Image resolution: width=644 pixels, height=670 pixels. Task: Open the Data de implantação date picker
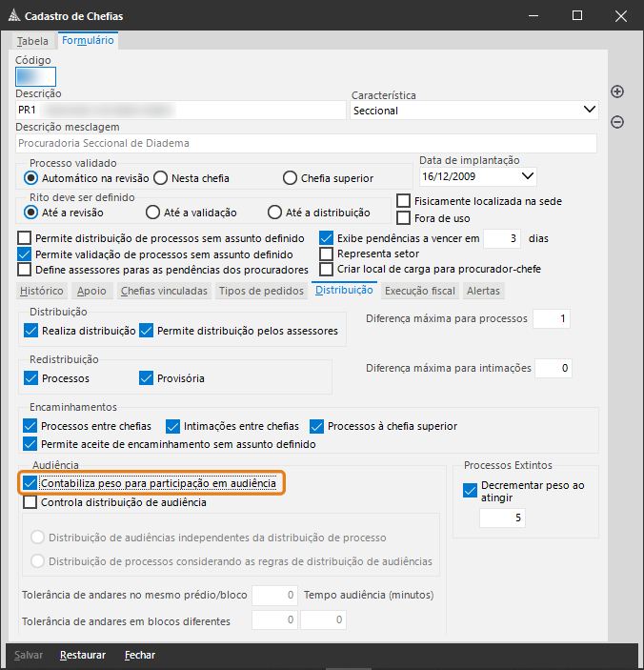click(x=528, y=176)
